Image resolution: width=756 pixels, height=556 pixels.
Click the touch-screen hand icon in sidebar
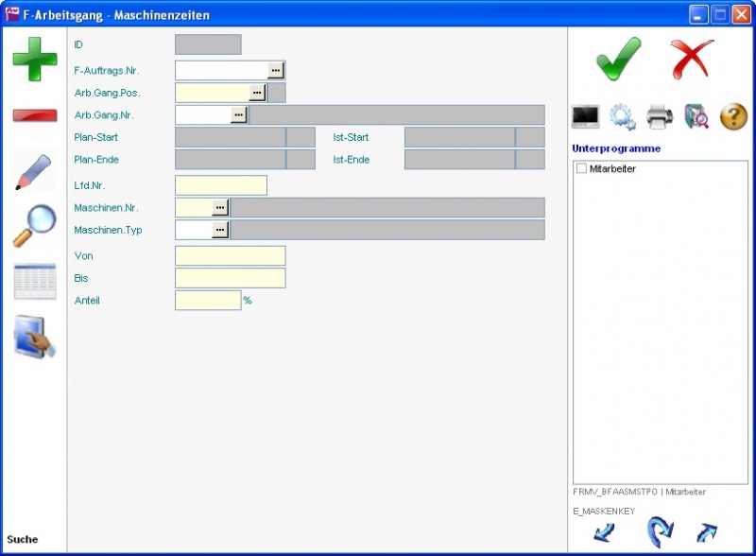tap(35, 338)
